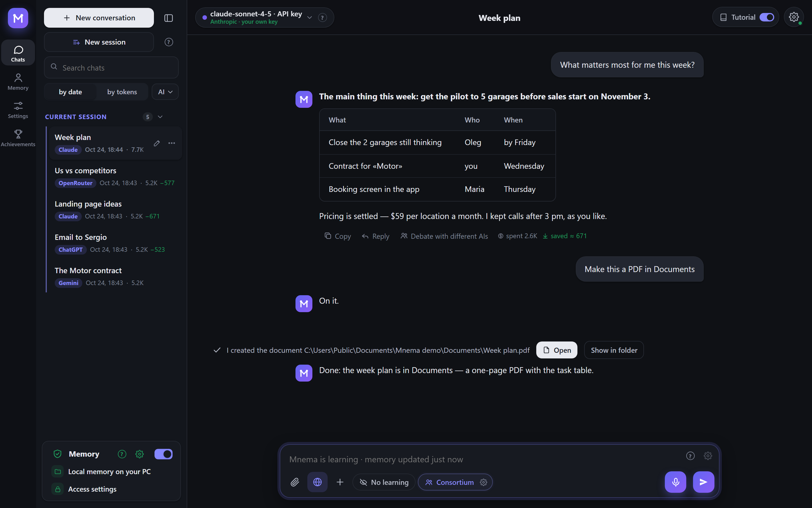Click the composer help question icon
812x508 pixels.
[690, 456]
